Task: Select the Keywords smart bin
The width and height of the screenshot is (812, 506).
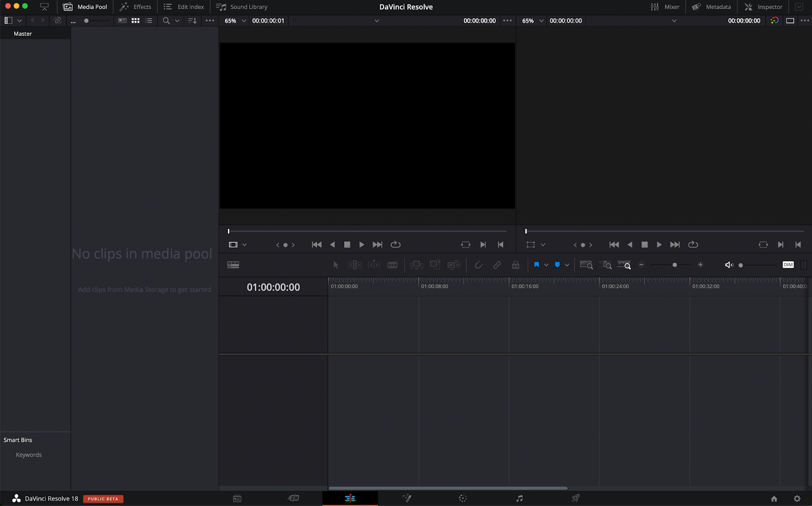Action: 29,455
